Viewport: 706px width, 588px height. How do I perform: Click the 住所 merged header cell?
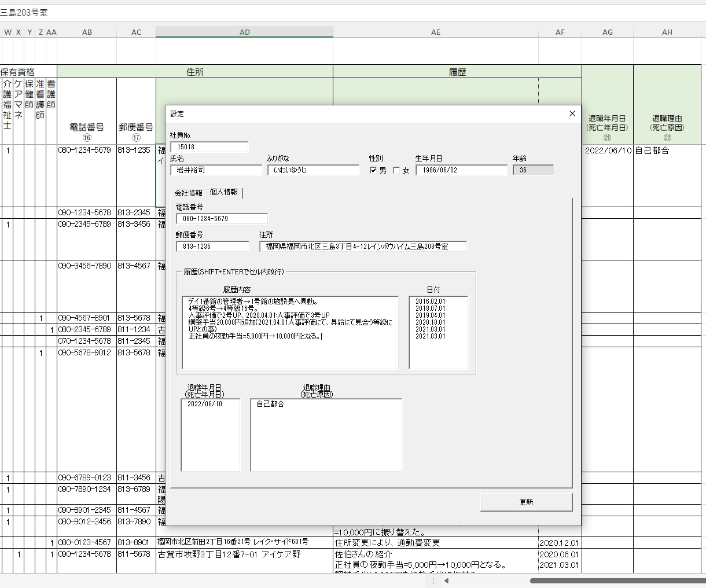(195, 72)
